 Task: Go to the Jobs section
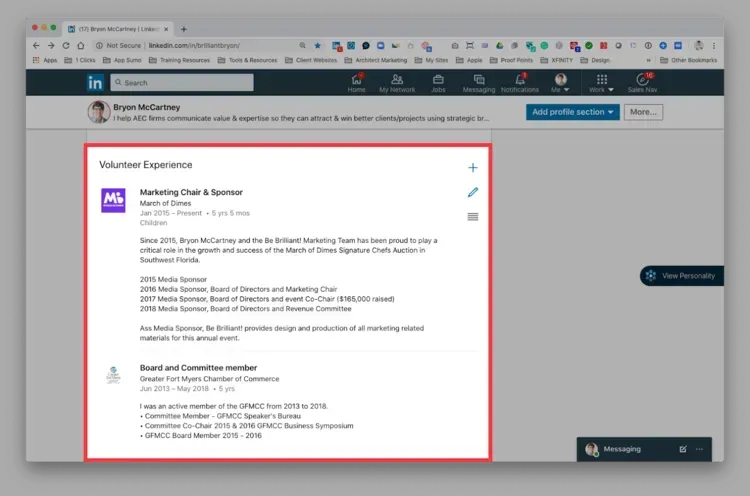tap(438, 83)
